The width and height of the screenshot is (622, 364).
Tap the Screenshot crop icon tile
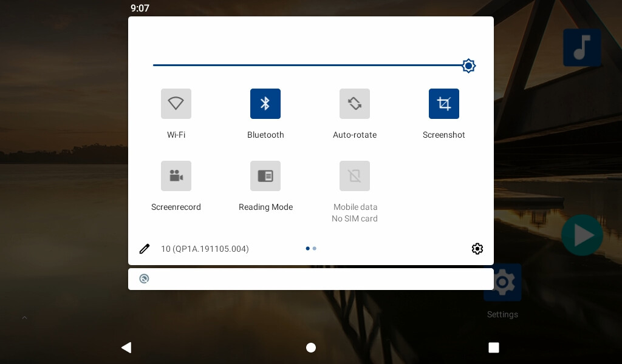[444, 104]
